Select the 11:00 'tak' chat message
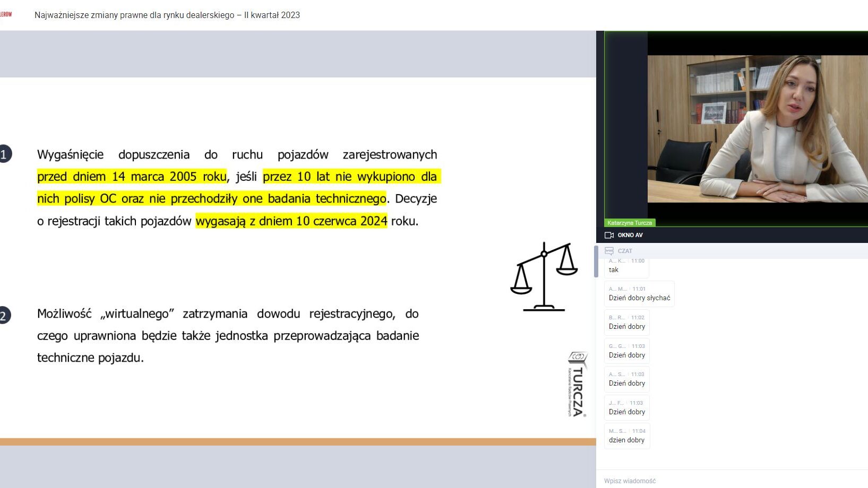868x488 pixels. 626,266
